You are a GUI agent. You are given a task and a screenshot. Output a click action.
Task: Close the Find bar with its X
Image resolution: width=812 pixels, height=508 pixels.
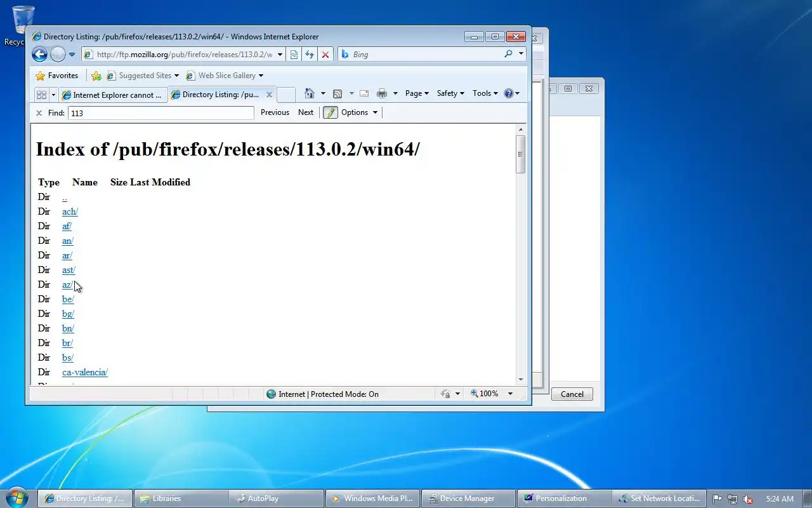(39, 113)
